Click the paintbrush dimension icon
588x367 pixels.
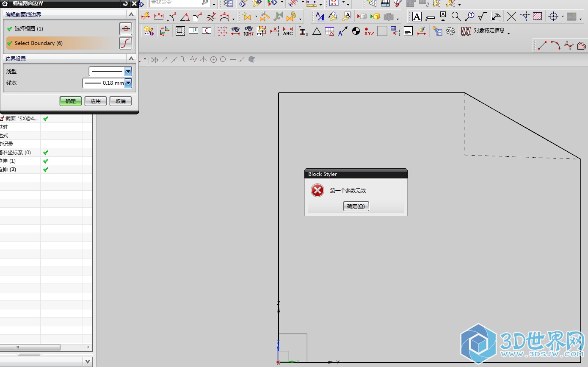point(421,31)
